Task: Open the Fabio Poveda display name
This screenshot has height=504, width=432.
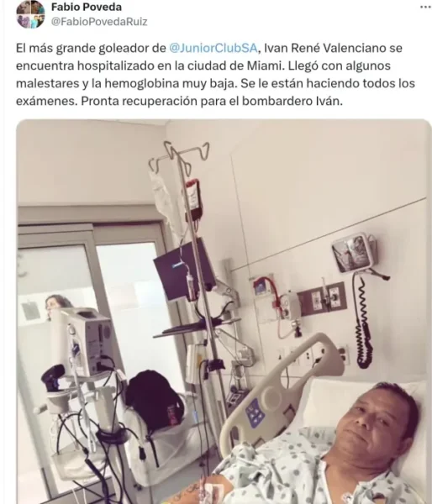Action: pyautogui.click(x=87, y=7)
